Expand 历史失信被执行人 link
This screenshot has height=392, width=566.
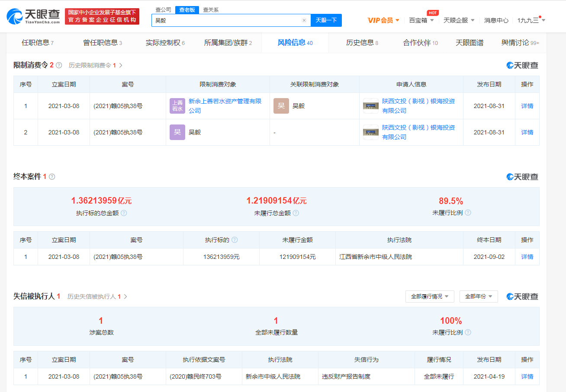[97, 296]
